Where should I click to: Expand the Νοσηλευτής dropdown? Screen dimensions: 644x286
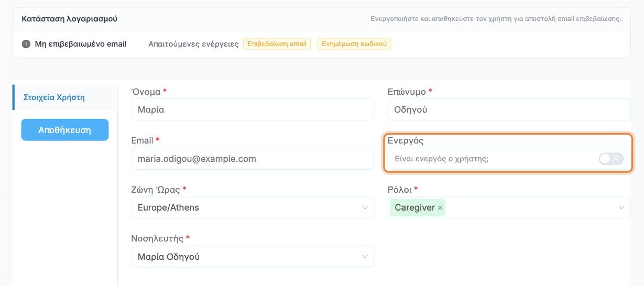click(253, 257)
